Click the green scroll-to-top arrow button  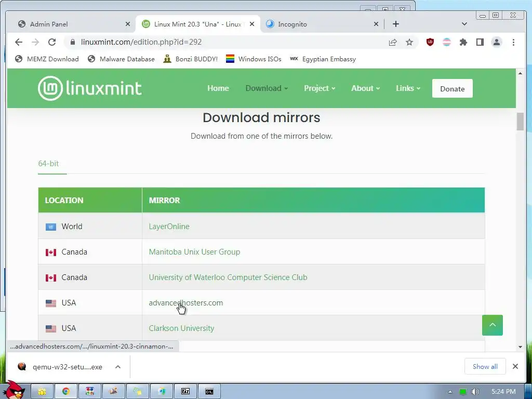pyautogui.click(x=493, y=325)
